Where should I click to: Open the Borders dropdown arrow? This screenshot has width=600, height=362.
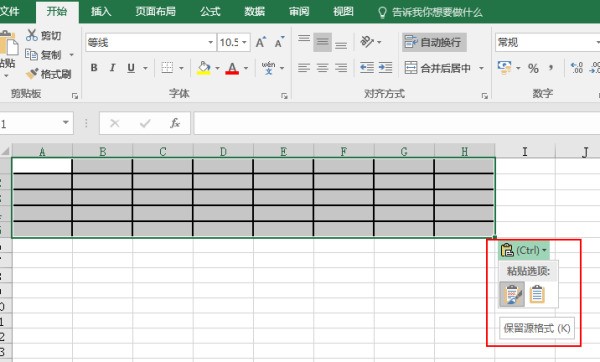181,68
